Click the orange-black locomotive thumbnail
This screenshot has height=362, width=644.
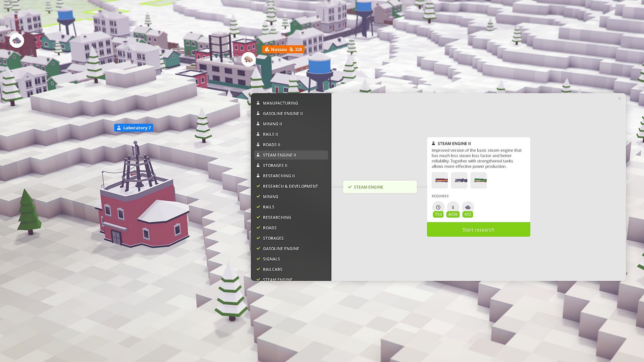pyautogui.click(x=439, y=180)
